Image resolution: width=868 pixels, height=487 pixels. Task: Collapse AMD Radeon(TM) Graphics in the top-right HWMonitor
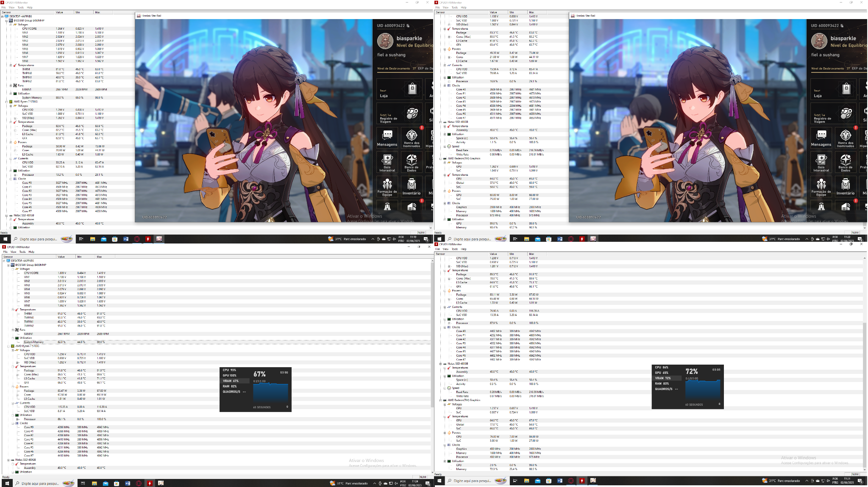click(441, 158)
